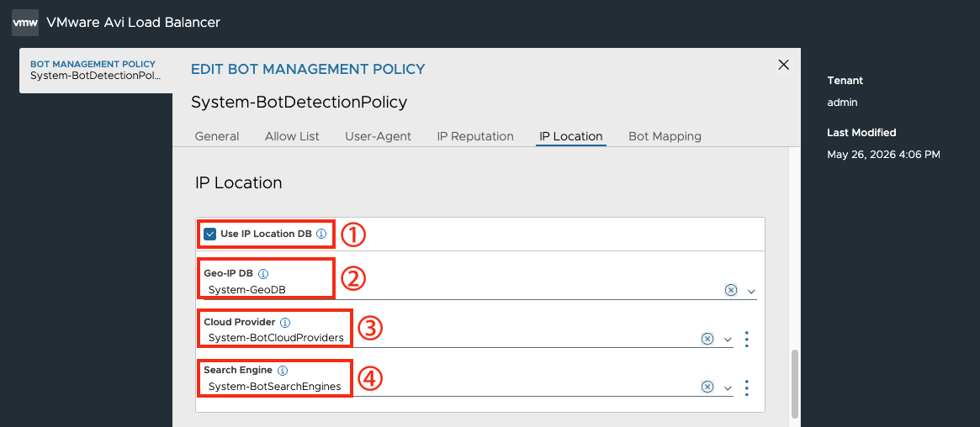Viewport: 980px width, 427px height.
Task: Close the Edit Bot Management Policy dialog
Action: pyautogui.click(x=783, y=64)
